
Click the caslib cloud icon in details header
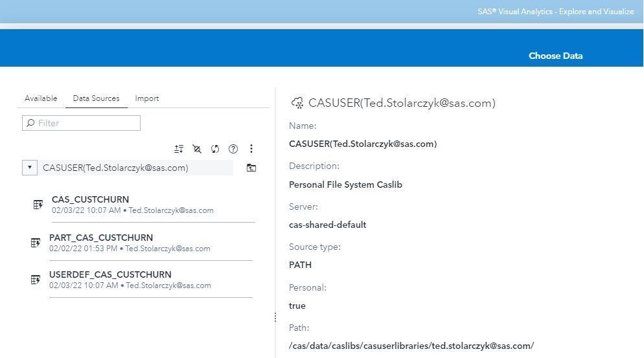point(297,103)
